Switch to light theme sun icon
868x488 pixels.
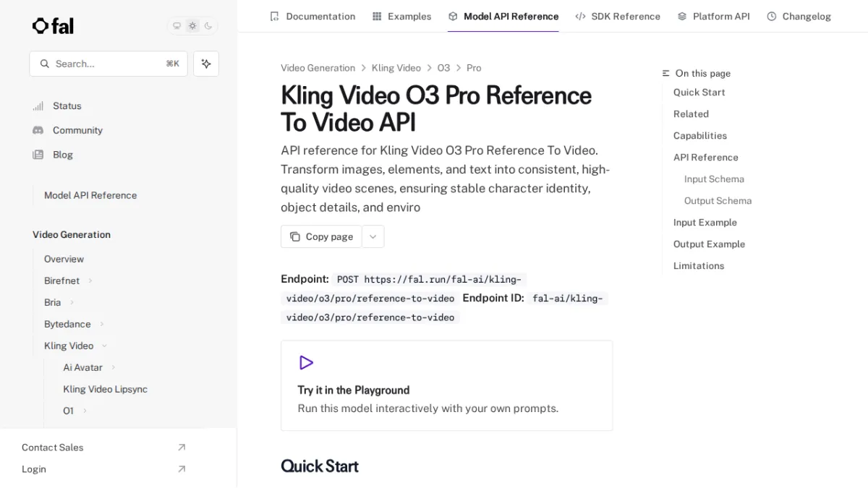click(x=192, y=26)
